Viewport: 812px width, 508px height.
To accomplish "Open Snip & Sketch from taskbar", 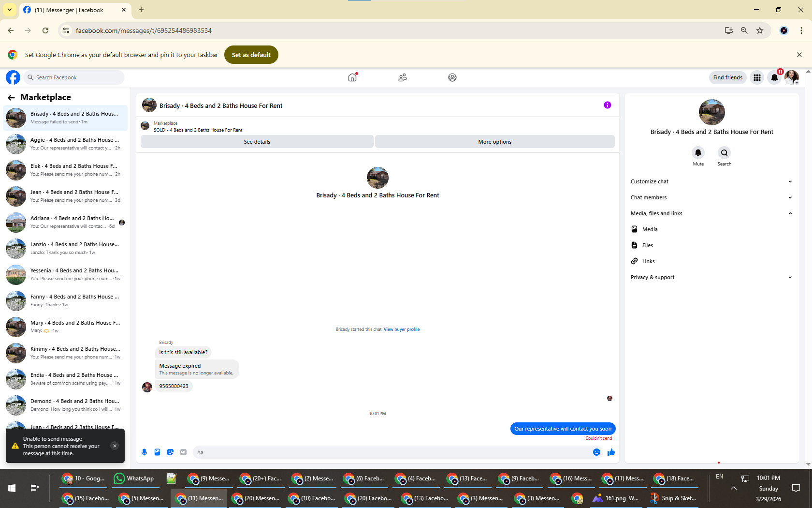I will click(674, 498).
